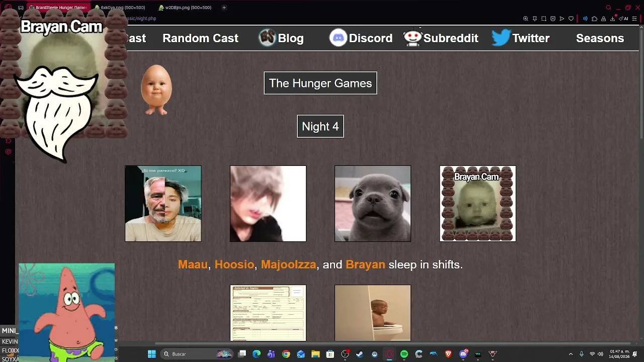Click Majoolzza's dog portrait image

click(373, 204)
